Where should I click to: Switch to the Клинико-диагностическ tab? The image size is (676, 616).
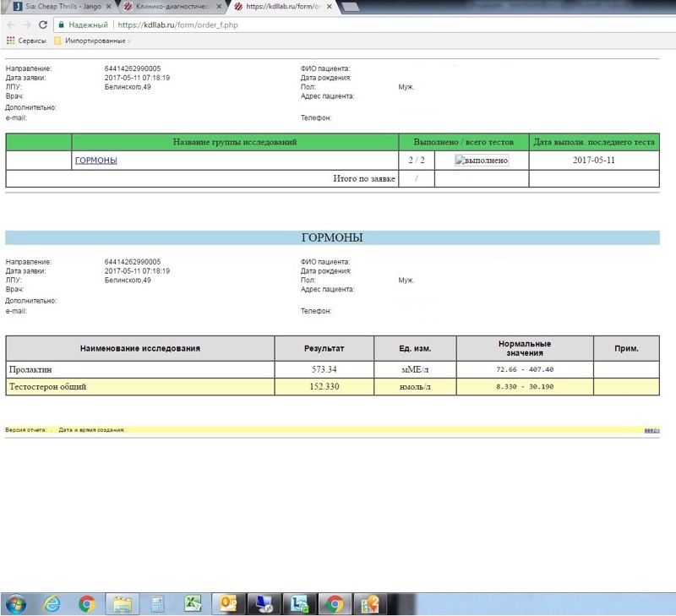click(172, 7)
